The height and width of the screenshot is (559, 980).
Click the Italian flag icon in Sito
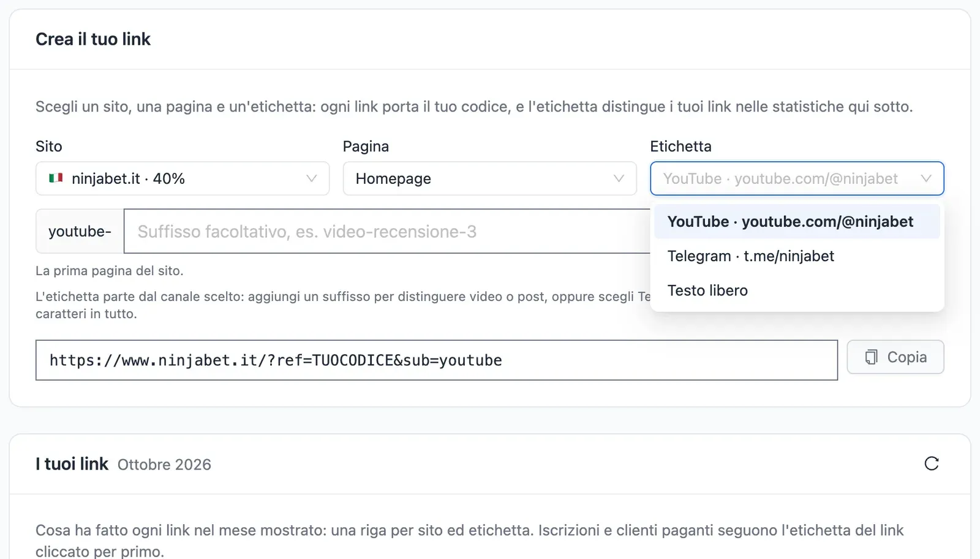(x=56, y=178)
